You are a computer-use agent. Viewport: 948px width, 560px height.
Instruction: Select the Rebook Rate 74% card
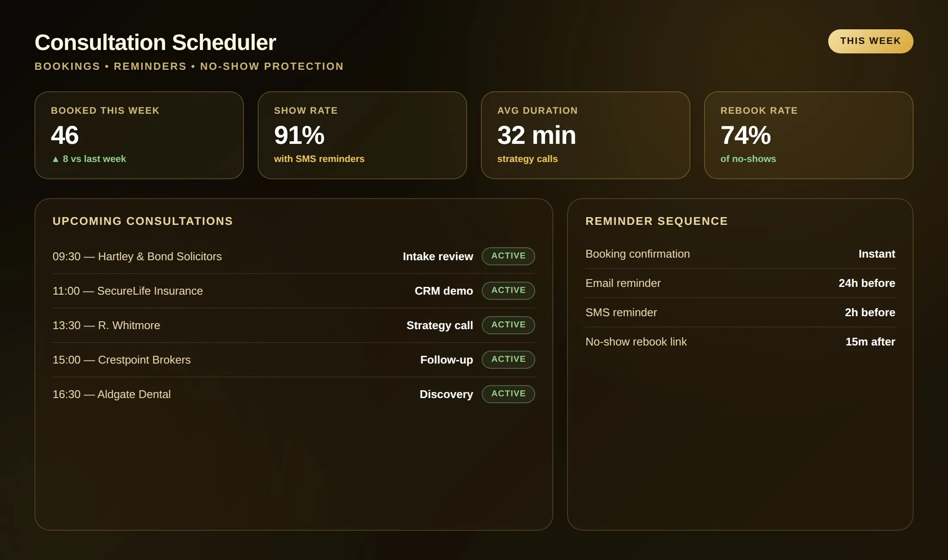tap(809, 135)
